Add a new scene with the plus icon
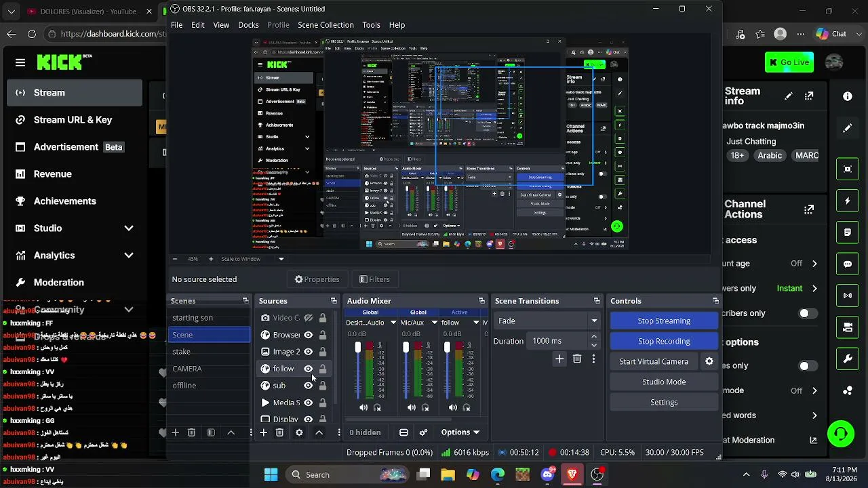The width and height of the screenshot is (868, 488). (x=175, y=432)
